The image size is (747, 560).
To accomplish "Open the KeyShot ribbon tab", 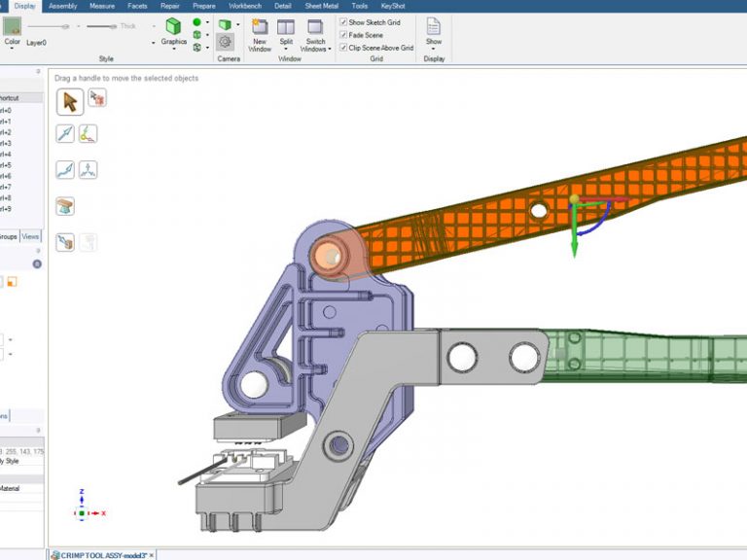I will pyautogui.click(x=393, y=6).
